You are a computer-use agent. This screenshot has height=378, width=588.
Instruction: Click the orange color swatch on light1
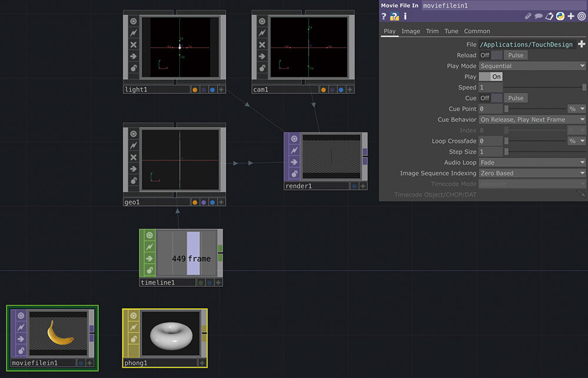pos(195,90)
